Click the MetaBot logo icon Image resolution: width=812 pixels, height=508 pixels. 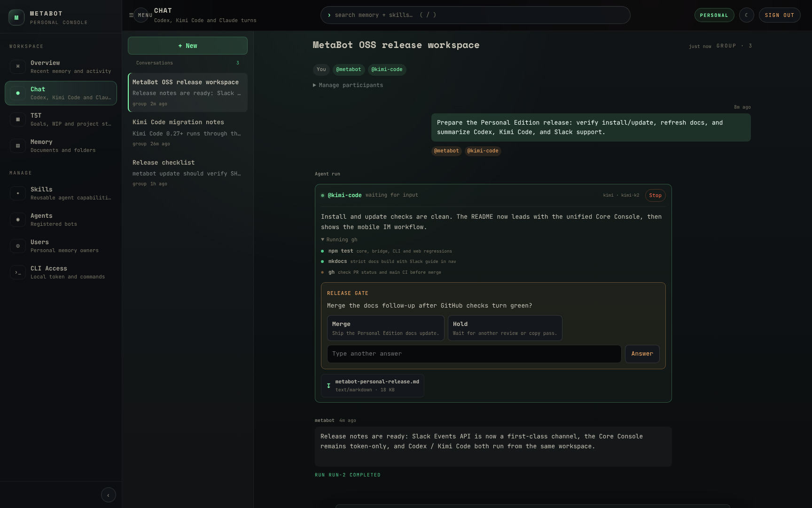point(16,17)
